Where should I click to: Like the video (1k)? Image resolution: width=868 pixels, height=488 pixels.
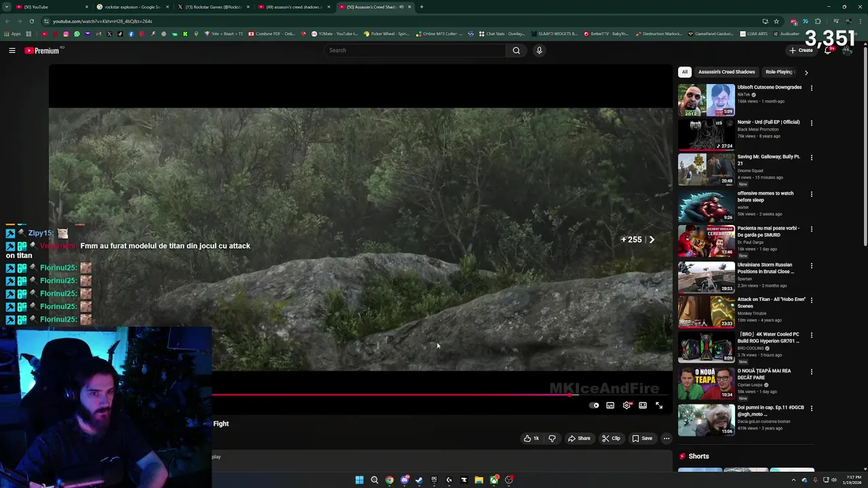[532, 439]
